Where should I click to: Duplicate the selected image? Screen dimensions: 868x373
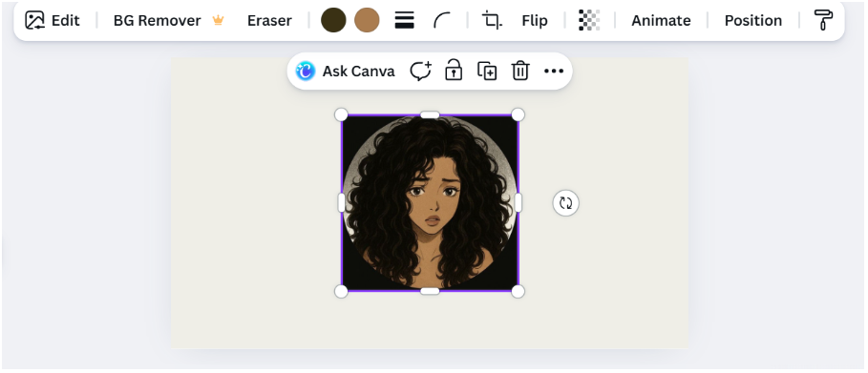(487, 72)
